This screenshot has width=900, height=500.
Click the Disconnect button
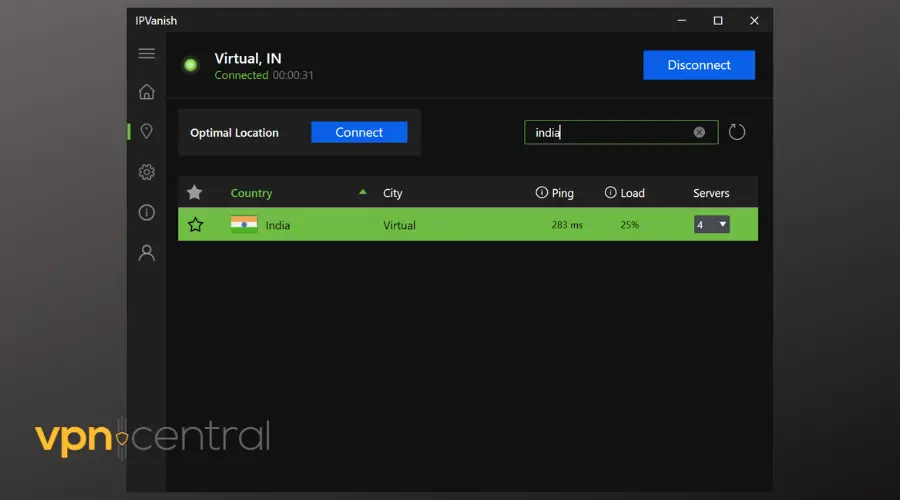click(x=699, y=65)
